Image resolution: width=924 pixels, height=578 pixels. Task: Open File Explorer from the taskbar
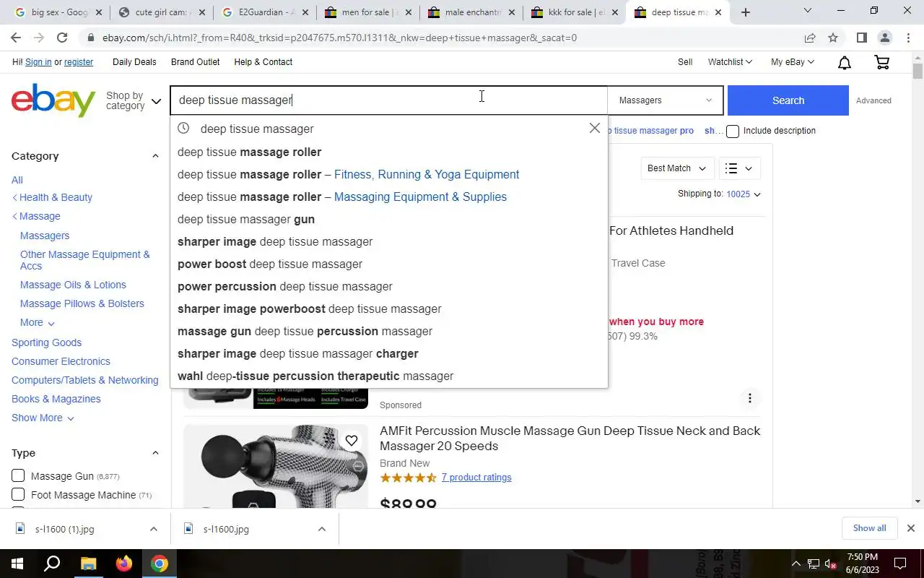(x=88, y=564)
